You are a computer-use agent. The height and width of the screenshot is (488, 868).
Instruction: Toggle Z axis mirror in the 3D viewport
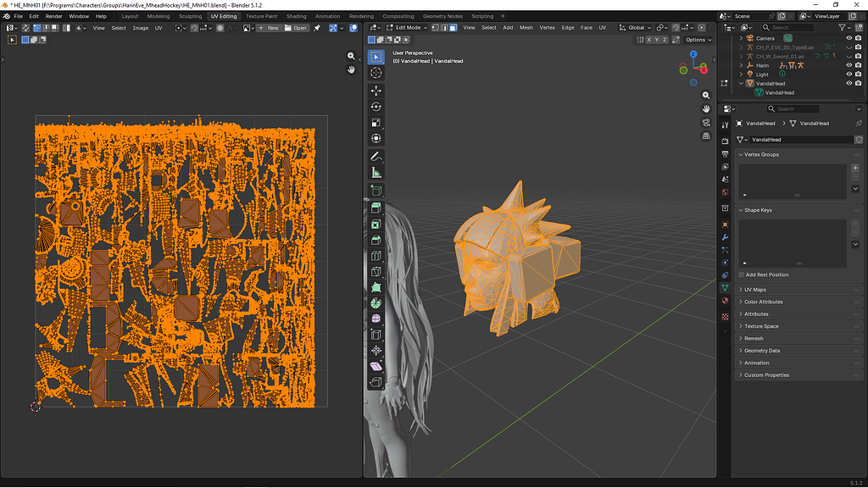(x=665, y=40)
